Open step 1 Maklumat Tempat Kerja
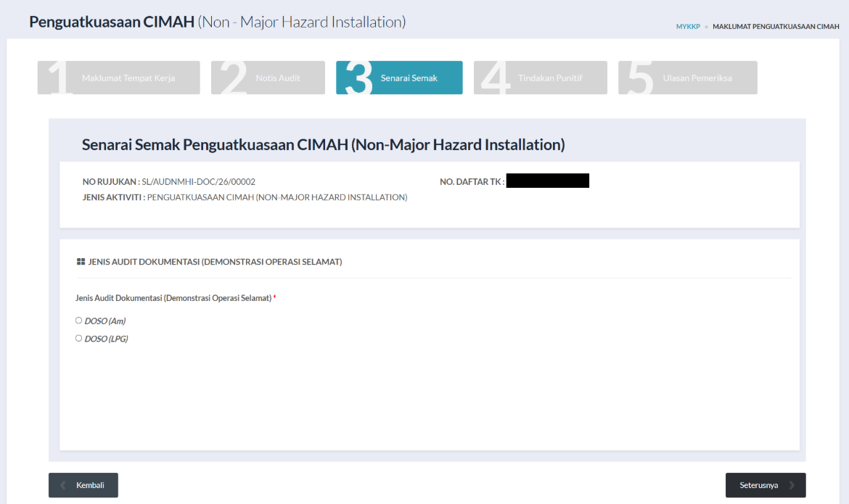The height and width of the screenshot is (504, 849). pos(118,78)
